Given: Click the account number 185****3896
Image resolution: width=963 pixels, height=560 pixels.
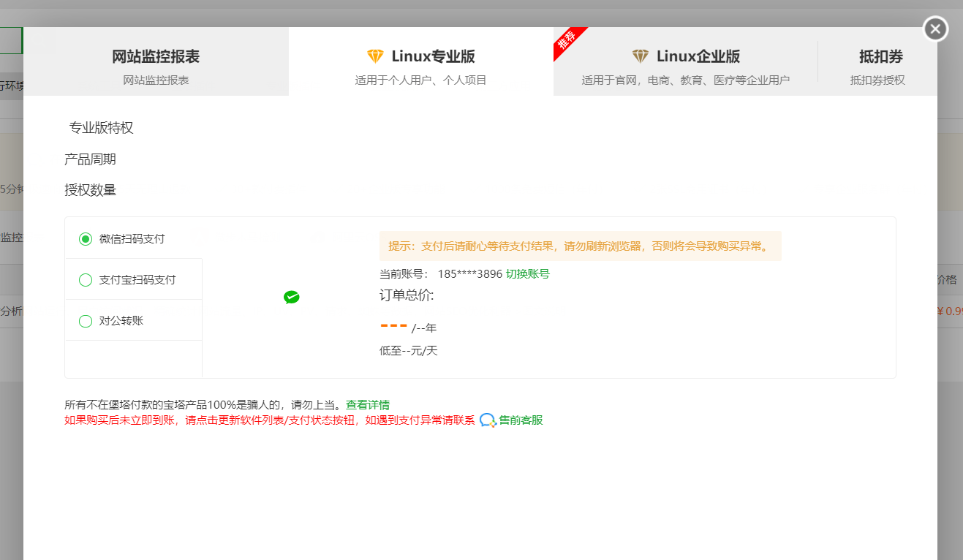Looking at the screenshot, I should coord(470,274).
